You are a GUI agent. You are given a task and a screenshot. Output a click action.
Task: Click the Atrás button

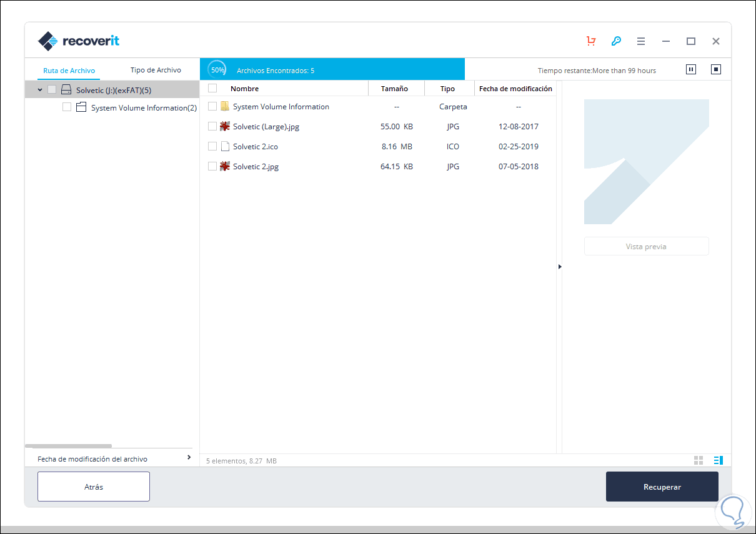(94, 487)
